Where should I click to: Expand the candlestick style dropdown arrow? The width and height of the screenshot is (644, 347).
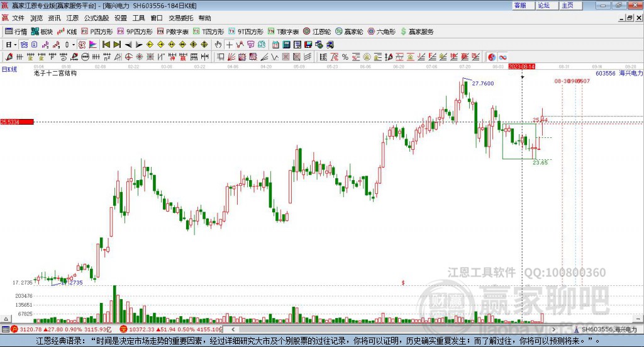pos(73,45)
